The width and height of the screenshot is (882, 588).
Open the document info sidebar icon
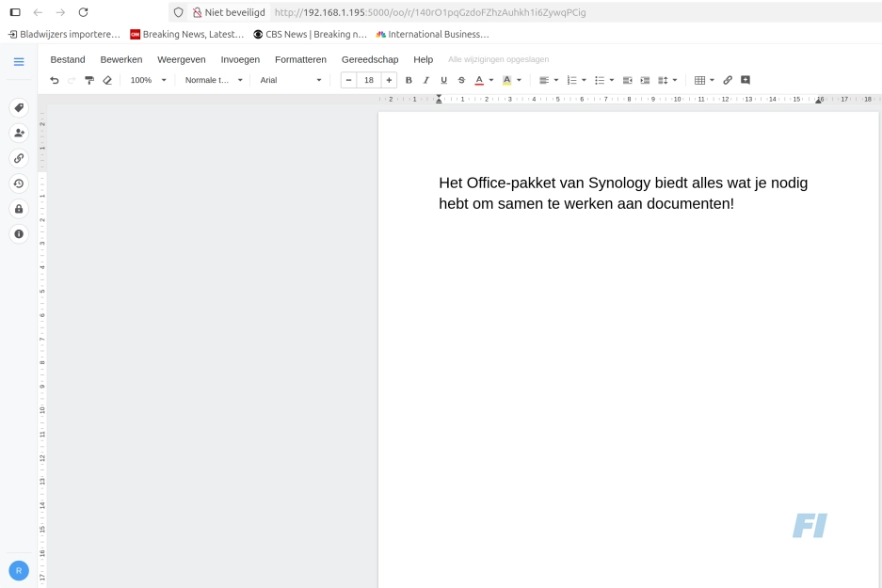[x=19, y=234]
